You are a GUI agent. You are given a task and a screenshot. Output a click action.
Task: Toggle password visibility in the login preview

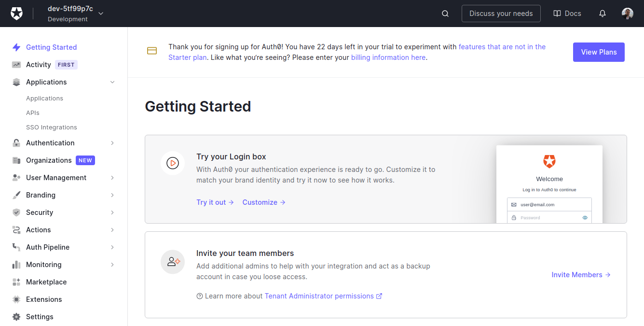pos(586,217)
